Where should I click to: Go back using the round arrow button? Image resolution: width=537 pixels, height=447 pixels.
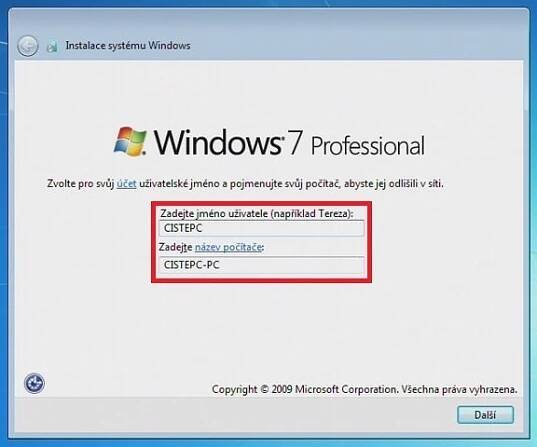click(x=27, y=46)
